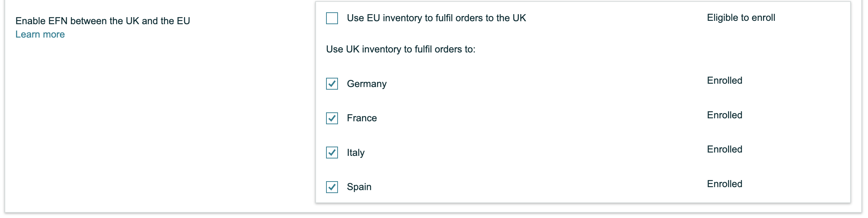
Task: Click the Spain label text
Action: pyautogui.click(x=359, y=187)
